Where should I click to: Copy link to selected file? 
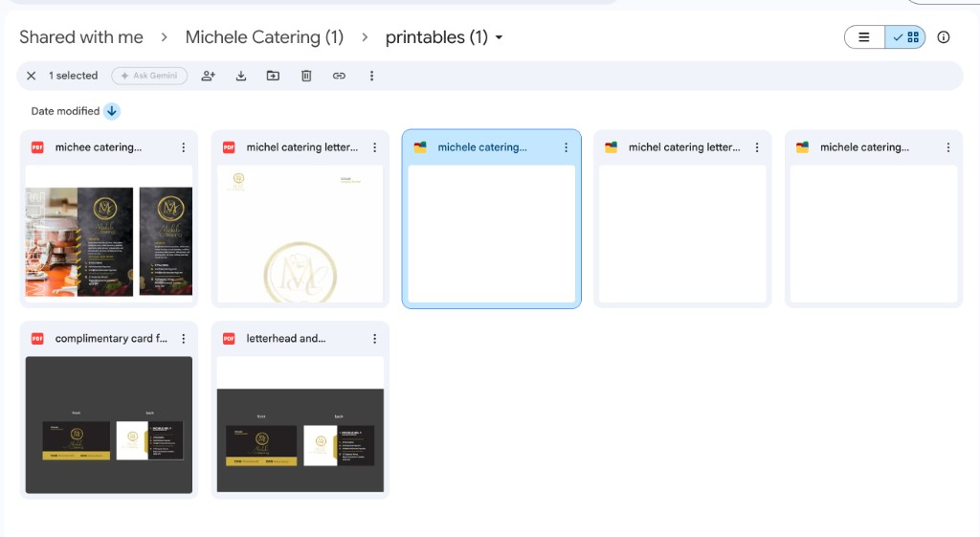(339, 76)
